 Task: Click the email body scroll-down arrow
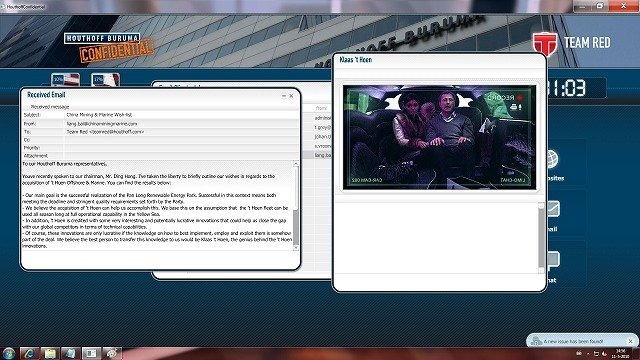[296, 248]
